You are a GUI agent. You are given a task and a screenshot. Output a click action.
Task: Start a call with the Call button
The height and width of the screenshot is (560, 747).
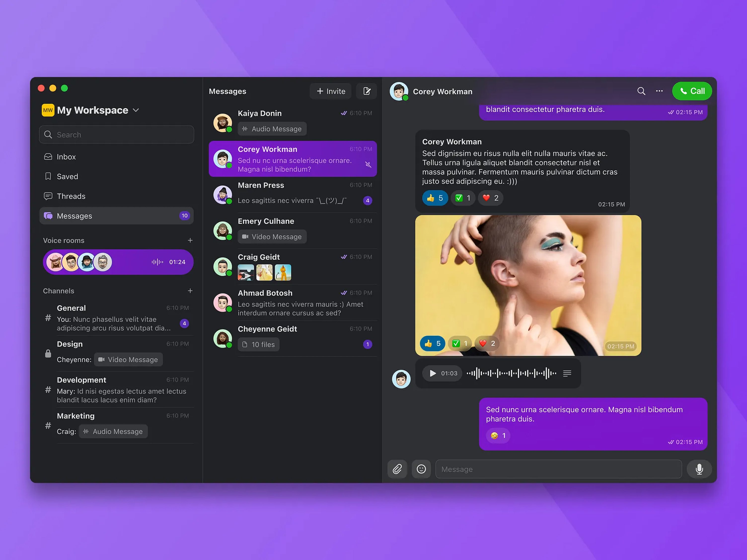click(692, 91)
